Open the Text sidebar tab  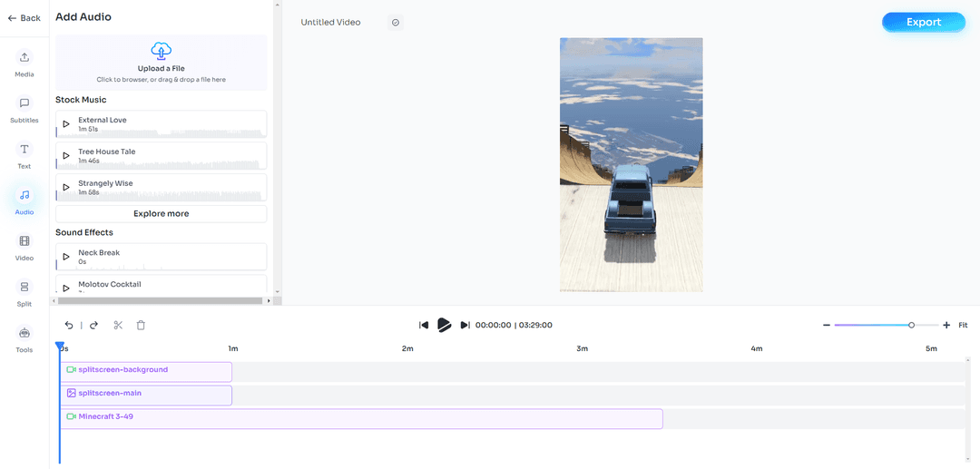pyautogui.click(x=24, y=155)
